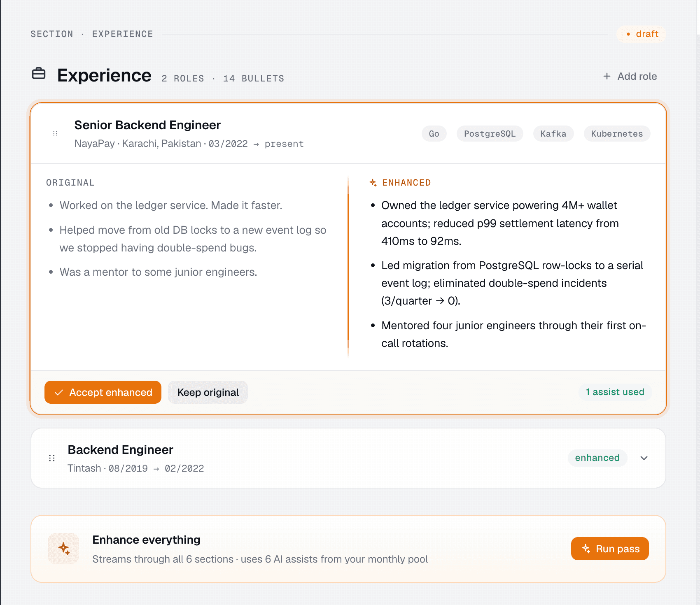Click the sparkle icon next to ENHANCED
The height and width of the screenshot is (605, 700).
(373, 182)
